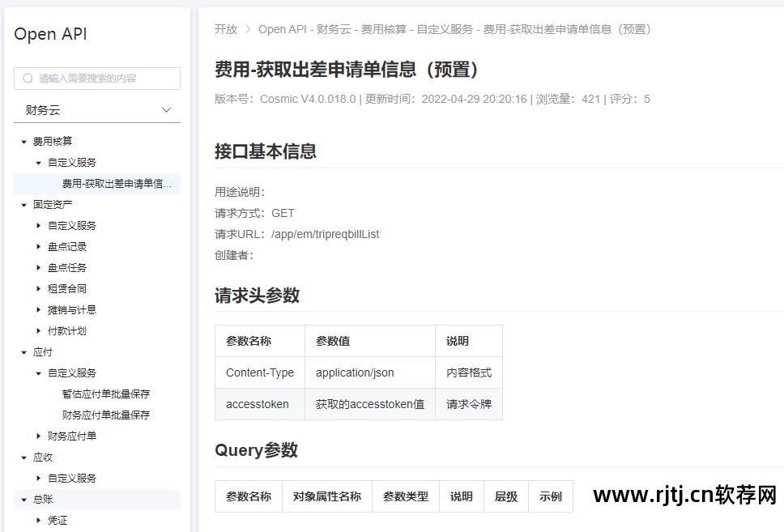Expand the 盘点任务 tree node

point(39,267)
